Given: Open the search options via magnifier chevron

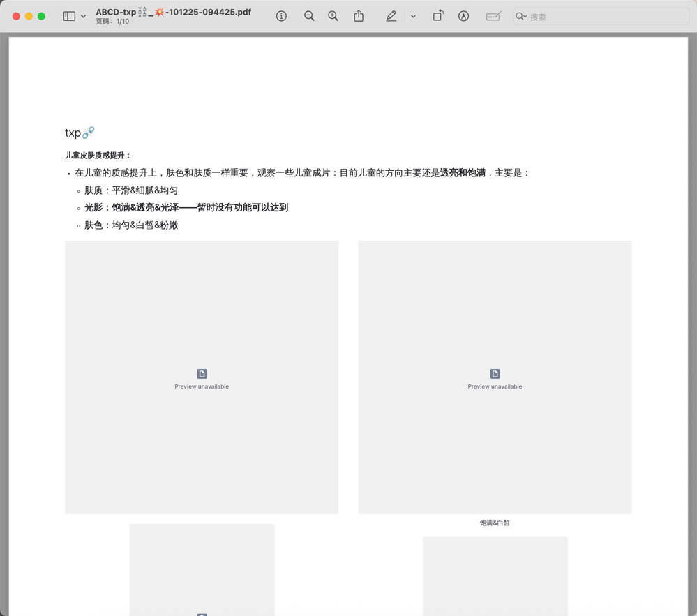Looking at the screenshot, I should tap(522, 15).
